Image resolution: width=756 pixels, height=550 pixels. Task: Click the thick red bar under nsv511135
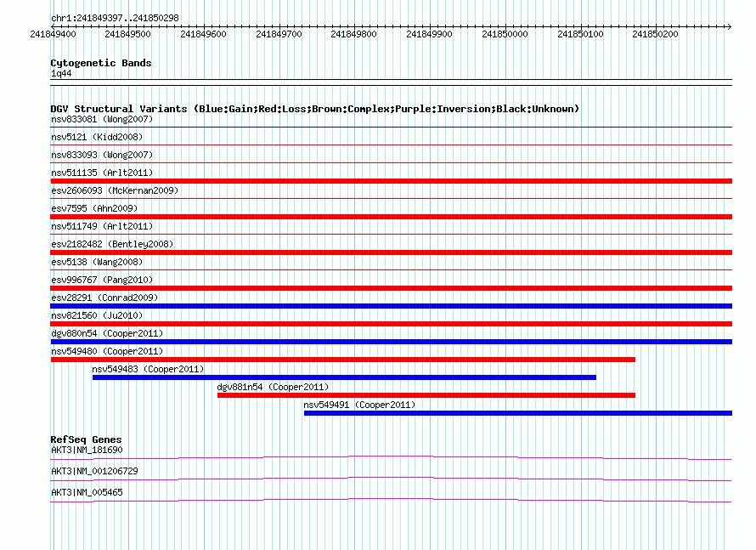click(x=391, y=181)
